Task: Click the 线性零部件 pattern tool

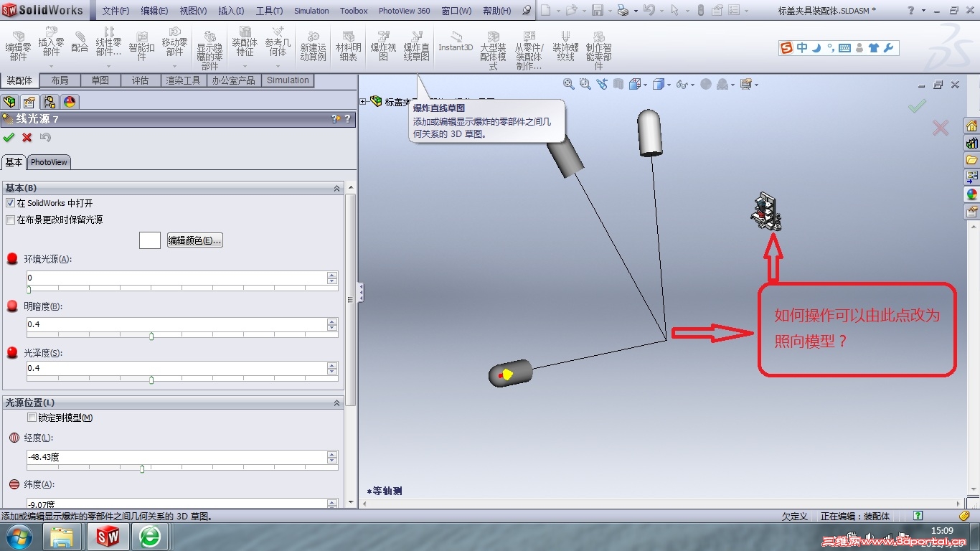Action: (108, 42)
